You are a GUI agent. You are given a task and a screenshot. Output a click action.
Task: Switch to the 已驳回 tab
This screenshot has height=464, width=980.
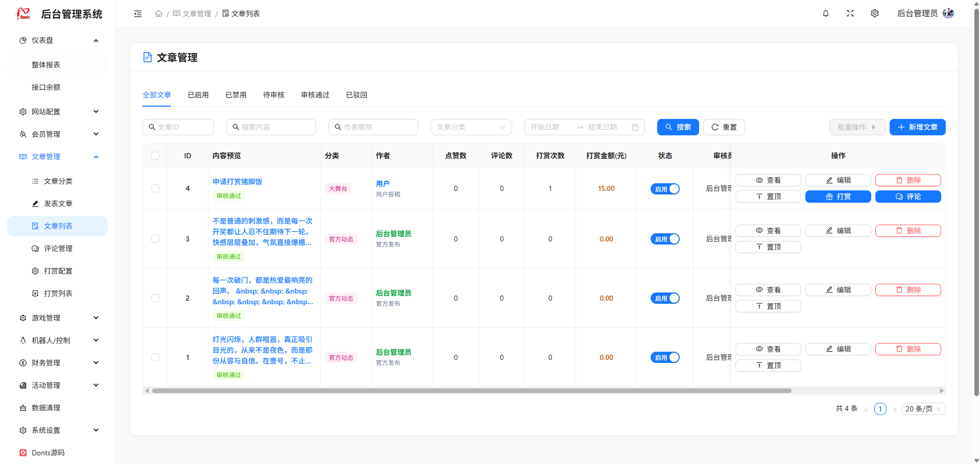coord(356,95)
